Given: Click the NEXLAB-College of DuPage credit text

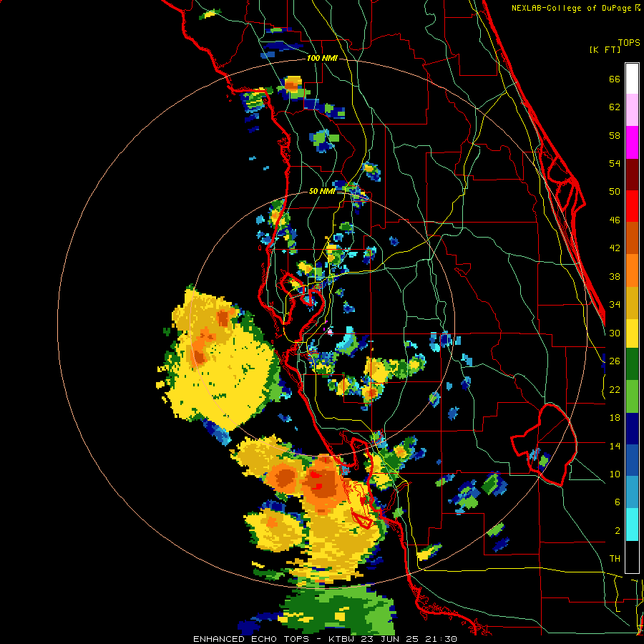Looking at the screenshot, I should [x=575, y=8].
